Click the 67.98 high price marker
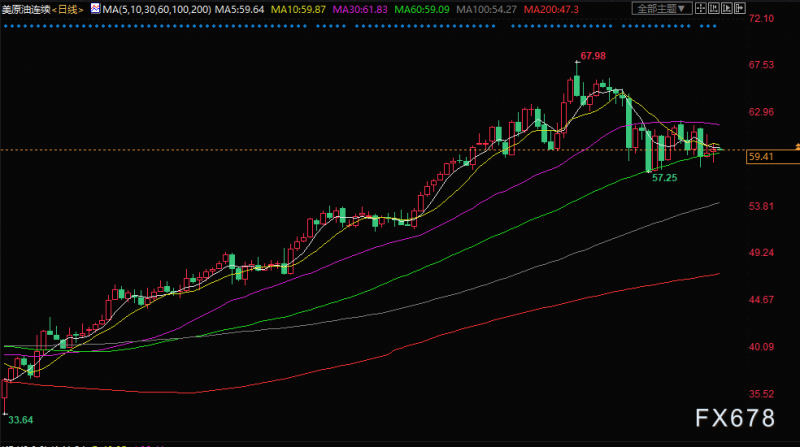 [593, 56]
